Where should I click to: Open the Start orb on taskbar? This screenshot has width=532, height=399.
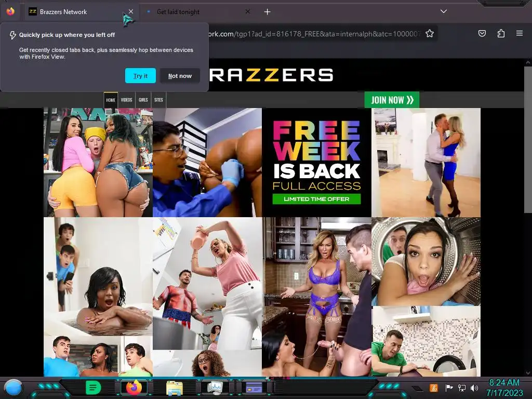tap(14, 388)
